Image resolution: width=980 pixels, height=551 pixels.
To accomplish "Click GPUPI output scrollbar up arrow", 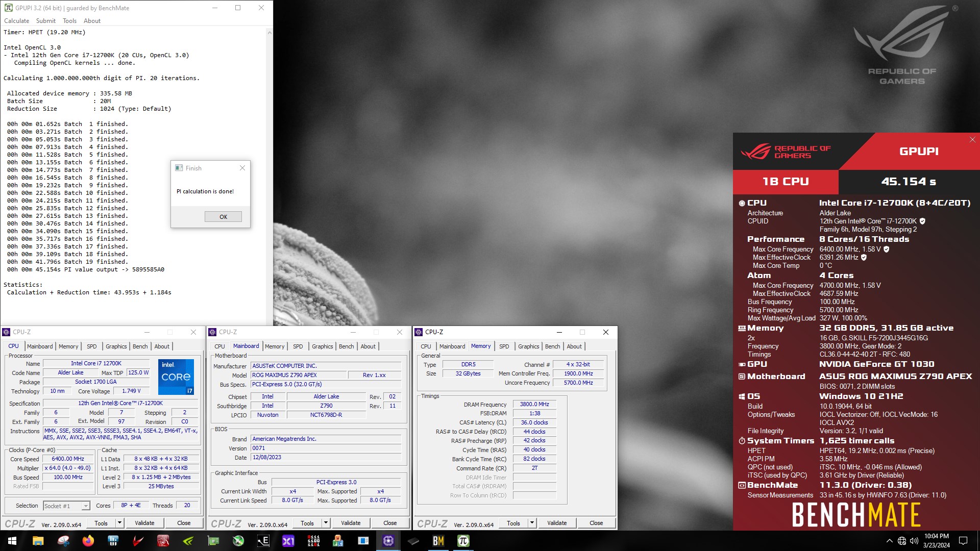I will (269, 32).
